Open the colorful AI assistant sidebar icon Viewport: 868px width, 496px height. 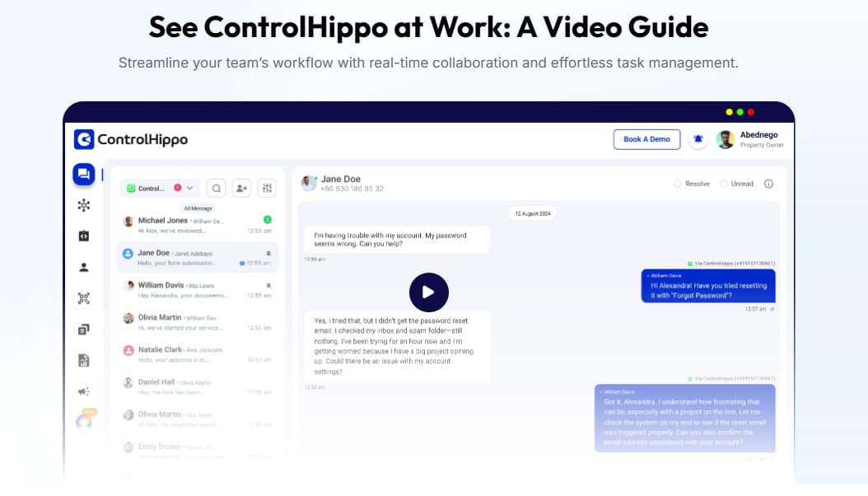tap(85, 420)
